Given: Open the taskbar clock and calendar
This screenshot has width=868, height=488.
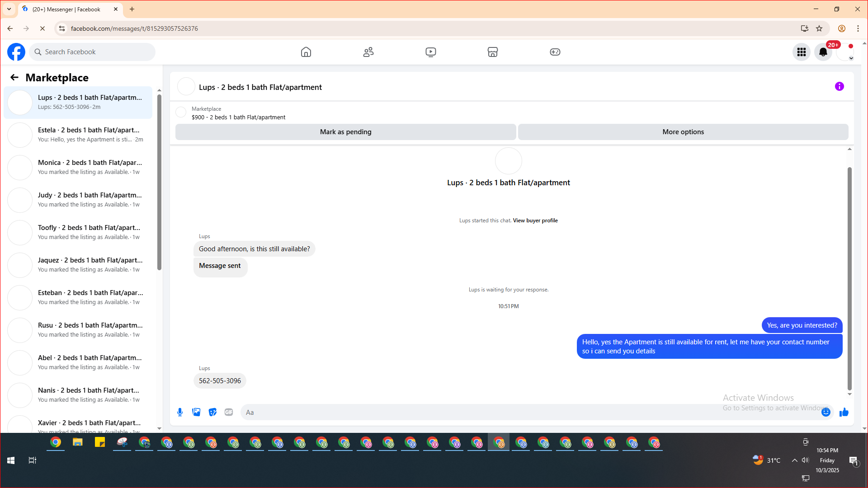Looking at the screenshot, I should 827,460.
